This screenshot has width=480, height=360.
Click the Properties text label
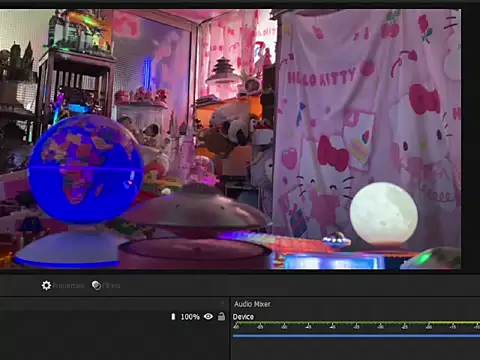tap(68, 286)
